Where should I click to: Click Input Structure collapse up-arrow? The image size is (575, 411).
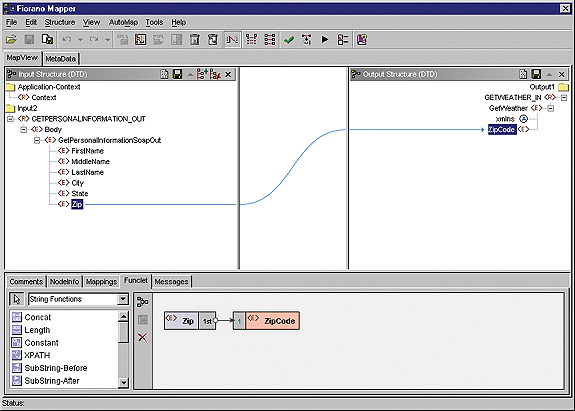(x=190, y=75)
